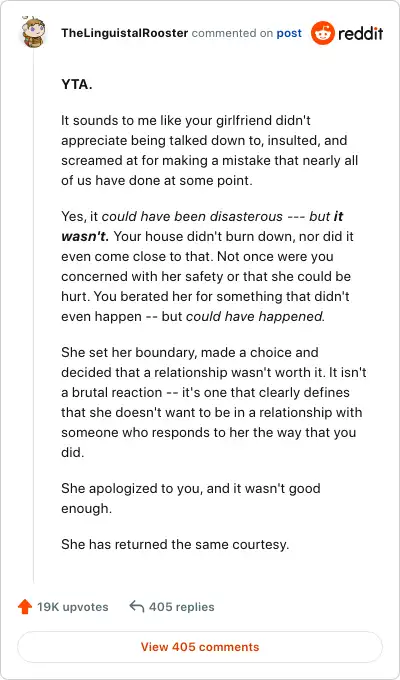The height and width of the screenshot is (680, 400).
Task: Click the italic "could have happened." phrase
Action: tap(255, 317)
